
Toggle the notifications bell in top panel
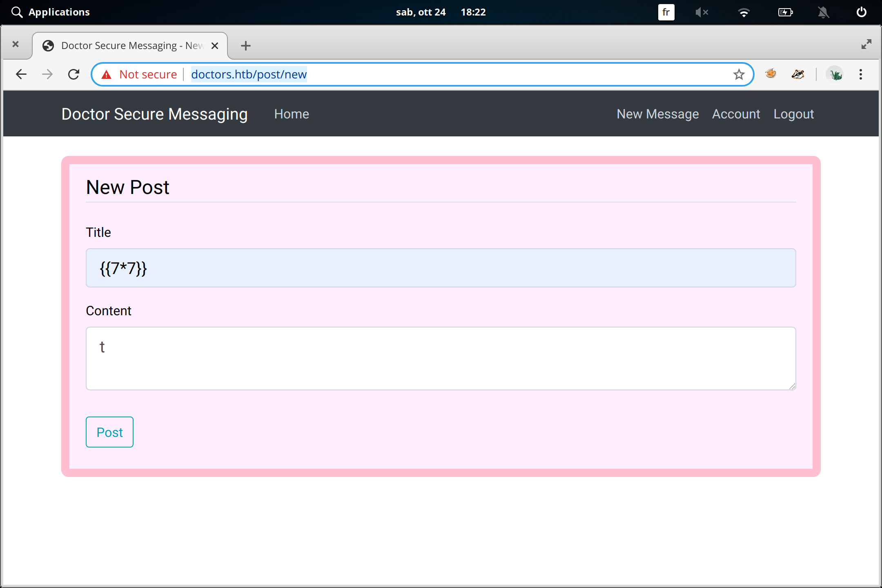point(823,12)
